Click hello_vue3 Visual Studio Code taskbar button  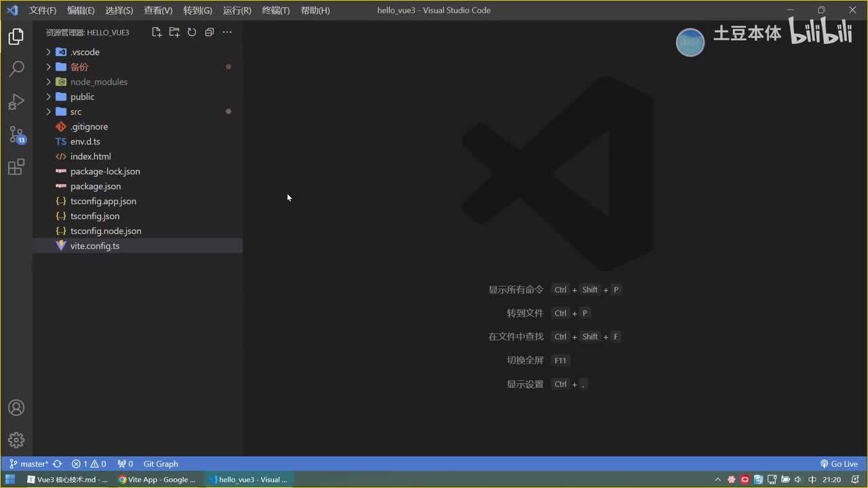click(248, 479)
